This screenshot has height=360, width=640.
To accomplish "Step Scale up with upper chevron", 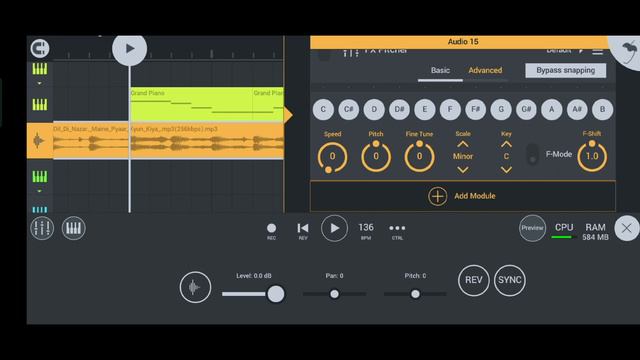I will pos(463,144).
